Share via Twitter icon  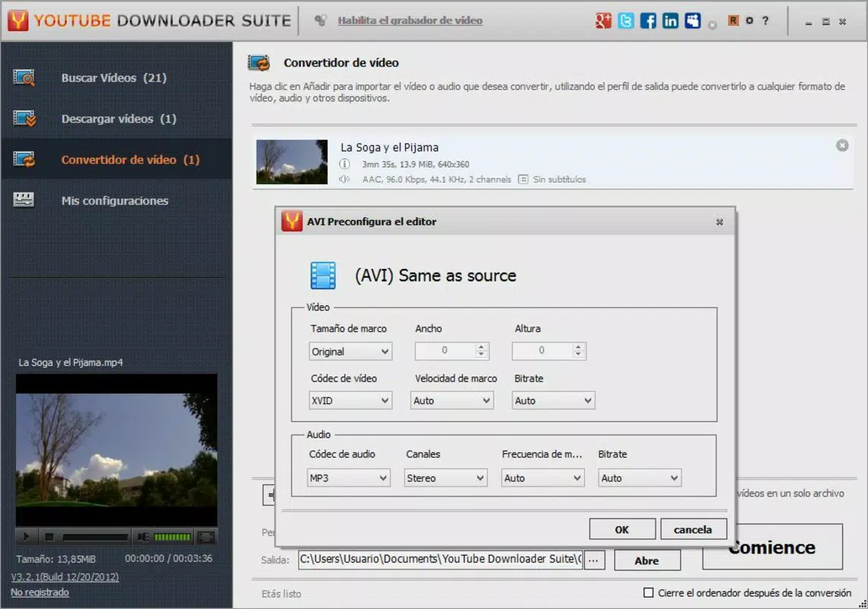626,21
